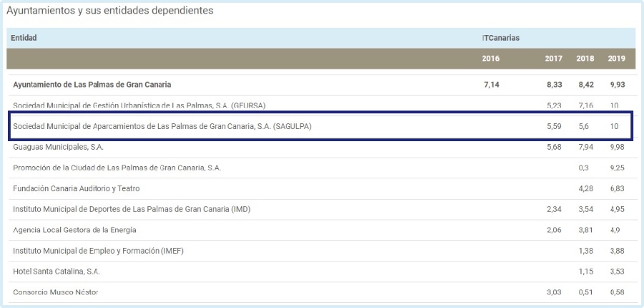Select Promoción de la Ciudad de Las Palmas row
The height and width of the screenshot is (308, 644).
pos(117,168)
